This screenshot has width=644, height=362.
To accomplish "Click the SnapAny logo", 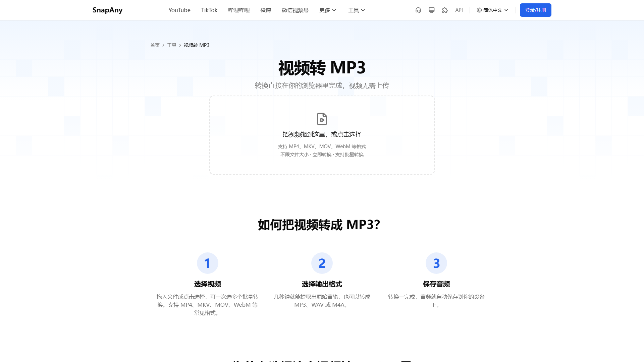I will [x=107, y=10].
